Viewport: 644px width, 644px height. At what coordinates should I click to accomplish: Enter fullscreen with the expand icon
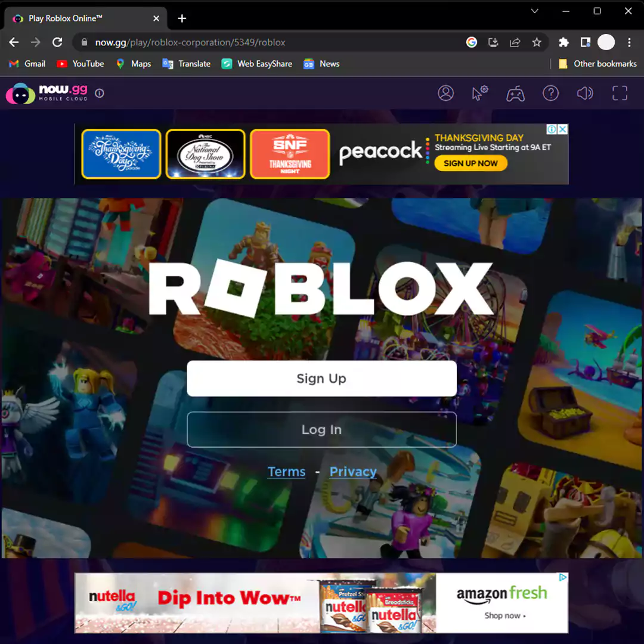[x=620, y=93]
